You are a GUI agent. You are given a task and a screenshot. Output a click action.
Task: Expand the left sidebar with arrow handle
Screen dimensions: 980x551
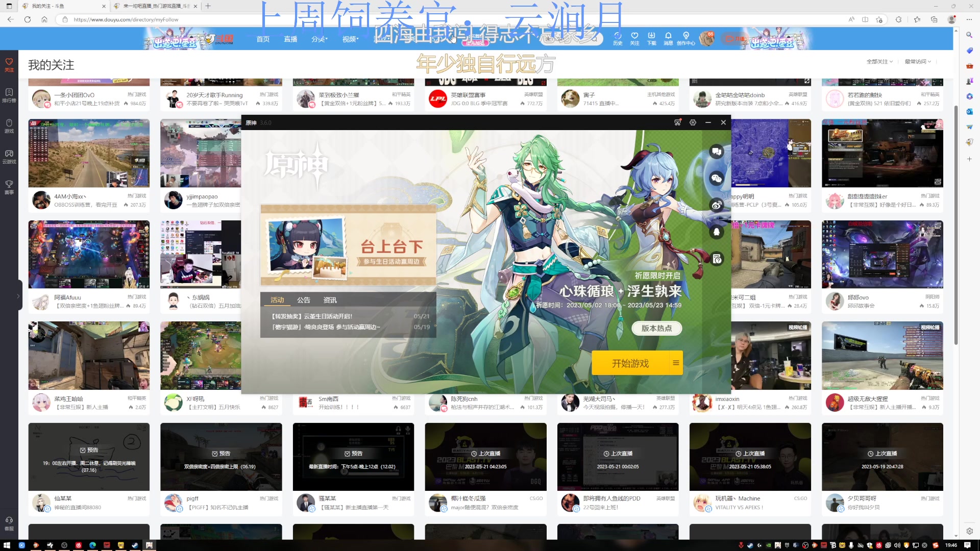coord(19,295)
